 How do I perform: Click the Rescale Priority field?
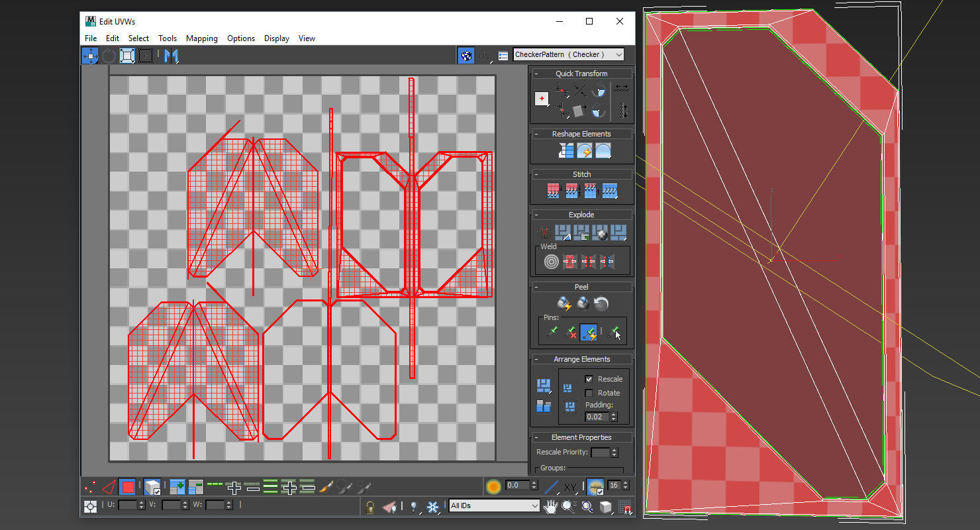(601, 452)
